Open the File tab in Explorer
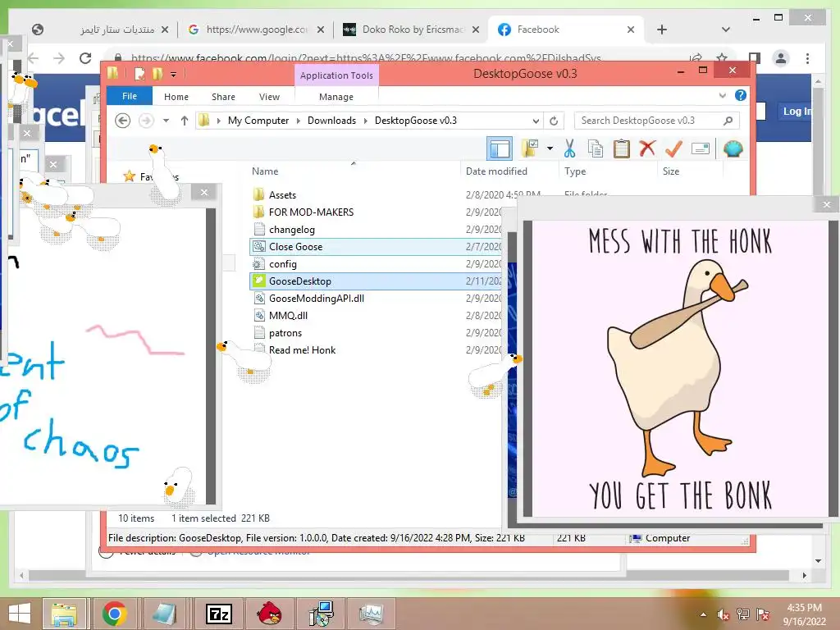Screen dimensions: 840x630 coord(130,96)
